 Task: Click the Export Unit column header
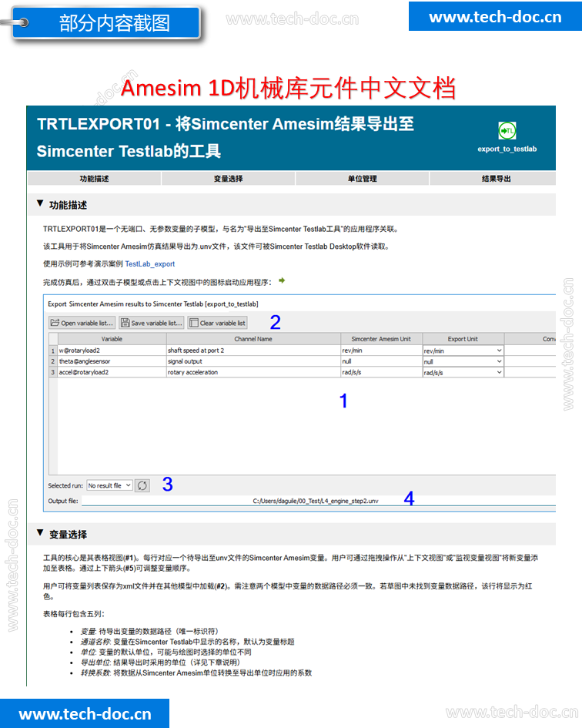pyautogui.click(x=463, y=339)
